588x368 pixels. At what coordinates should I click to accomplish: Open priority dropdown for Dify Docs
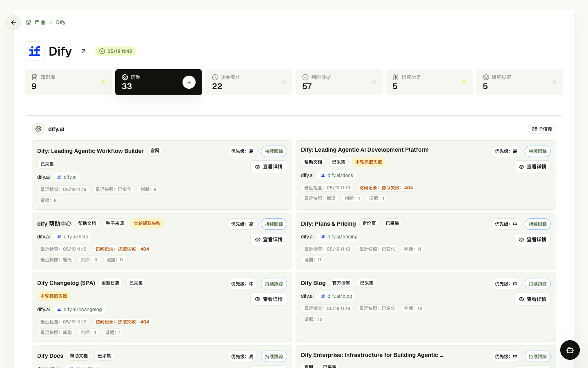pyautogui.click(x=242, y=357)
